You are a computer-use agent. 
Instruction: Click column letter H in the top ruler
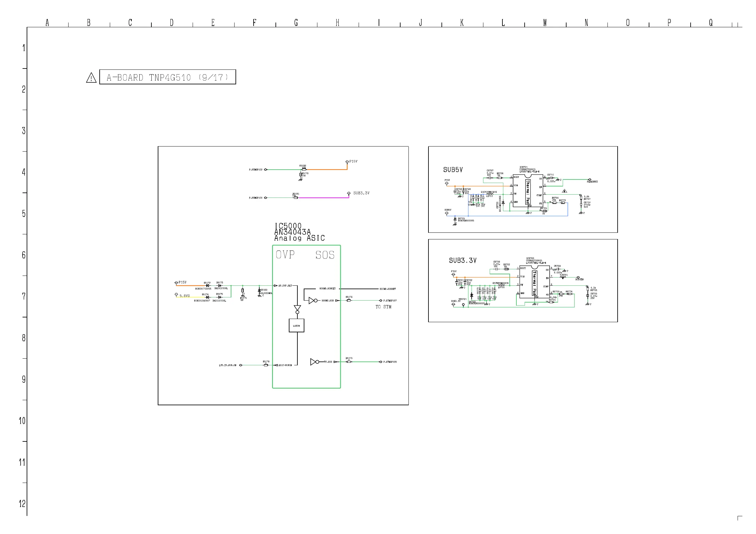coord(337,23)
